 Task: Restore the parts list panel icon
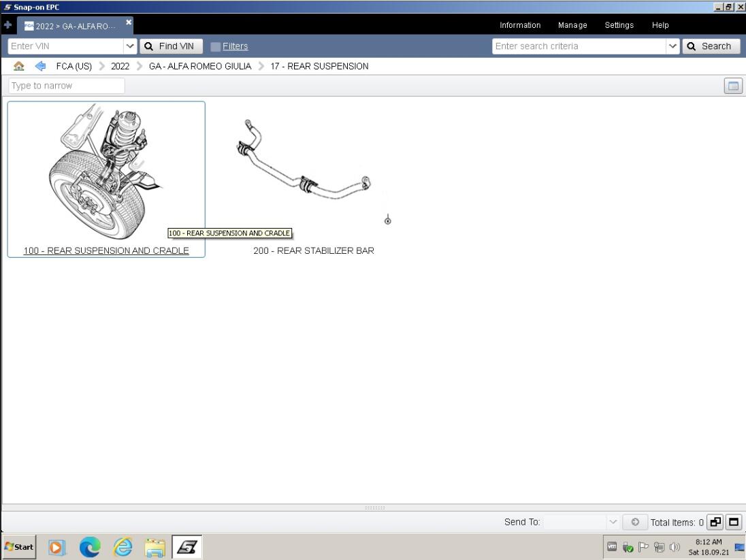tap(715, 522)
